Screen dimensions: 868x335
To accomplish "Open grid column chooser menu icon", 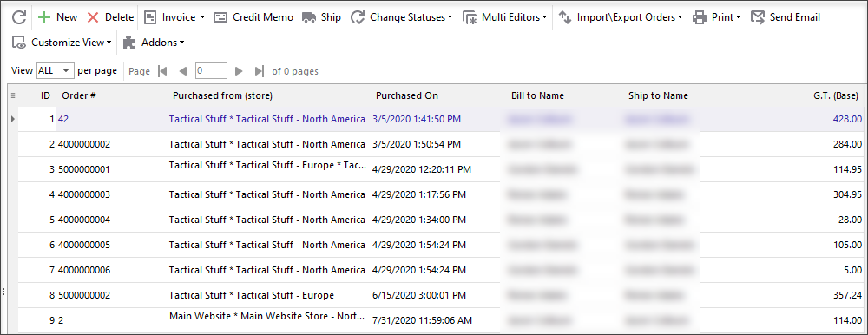I will click(13, 95).
